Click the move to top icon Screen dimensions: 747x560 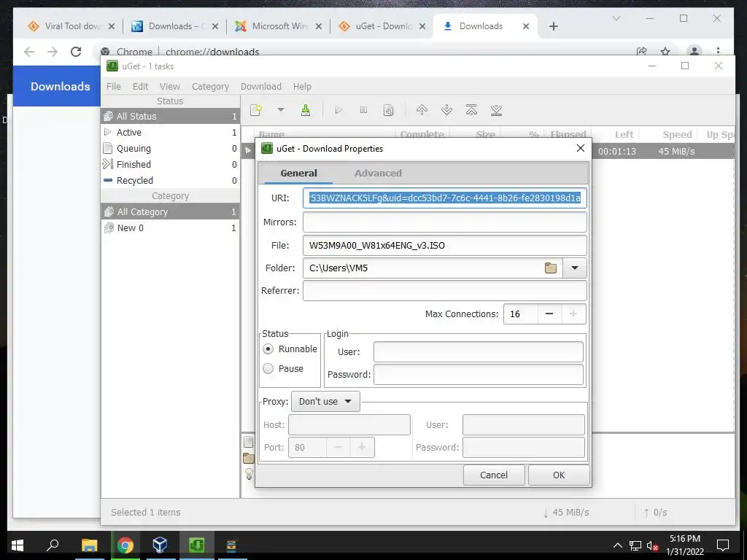(471, 110)
